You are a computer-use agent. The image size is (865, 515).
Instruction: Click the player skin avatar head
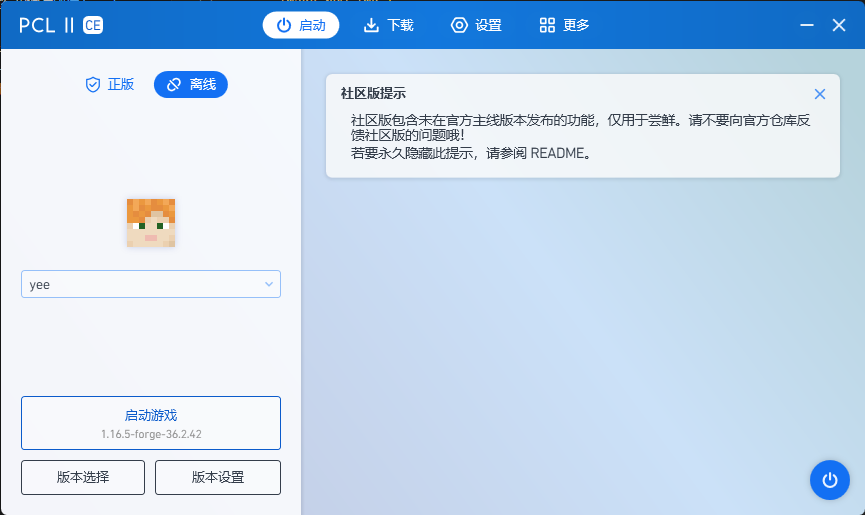coord(151,223)
